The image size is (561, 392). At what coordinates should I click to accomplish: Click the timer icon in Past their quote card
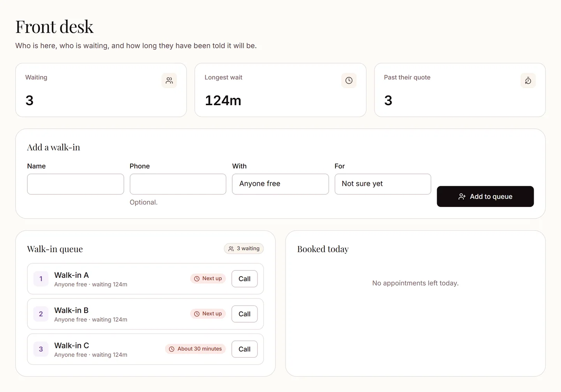[528, 81]
